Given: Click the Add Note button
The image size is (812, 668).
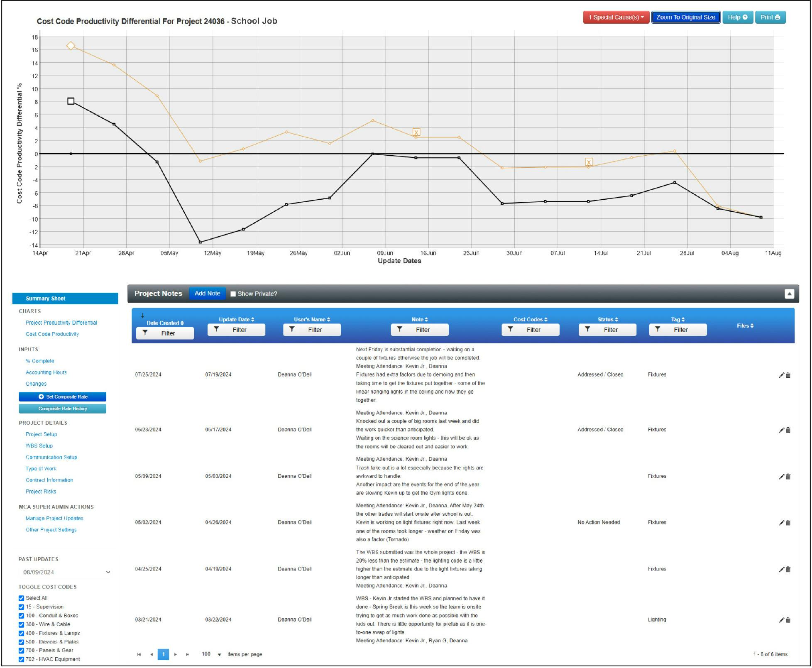Looking at the screenshot, I should (x=208, y=294).
